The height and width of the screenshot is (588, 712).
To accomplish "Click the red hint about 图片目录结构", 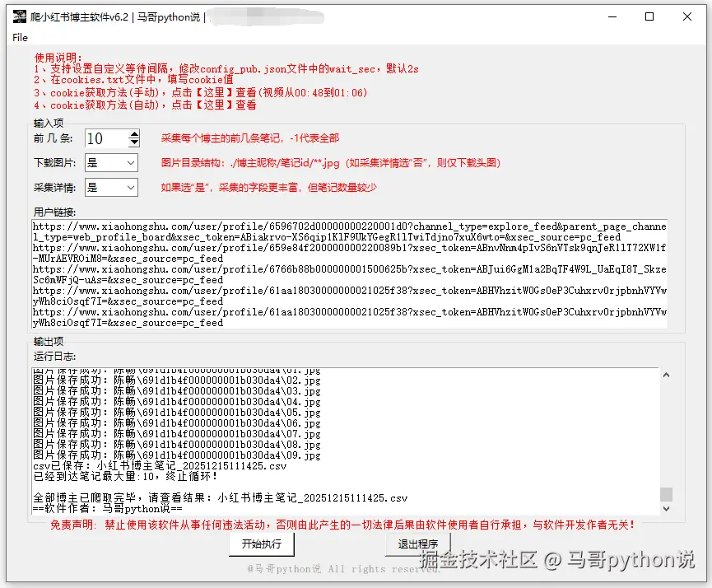I will coord(331,163).
